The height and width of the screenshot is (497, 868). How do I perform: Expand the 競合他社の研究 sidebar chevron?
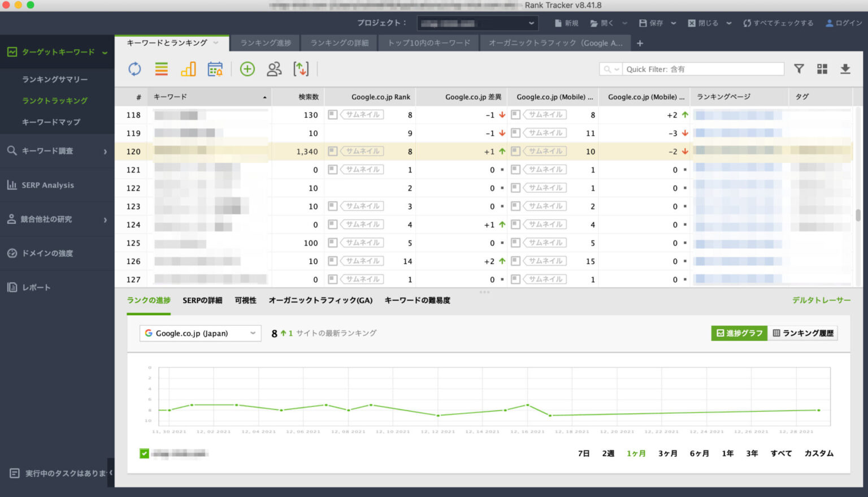[x=105, y=220]
